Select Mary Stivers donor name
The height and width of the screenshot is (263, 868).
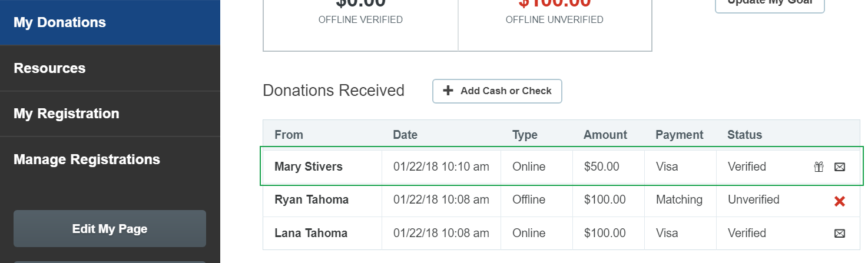coord(309,167)
